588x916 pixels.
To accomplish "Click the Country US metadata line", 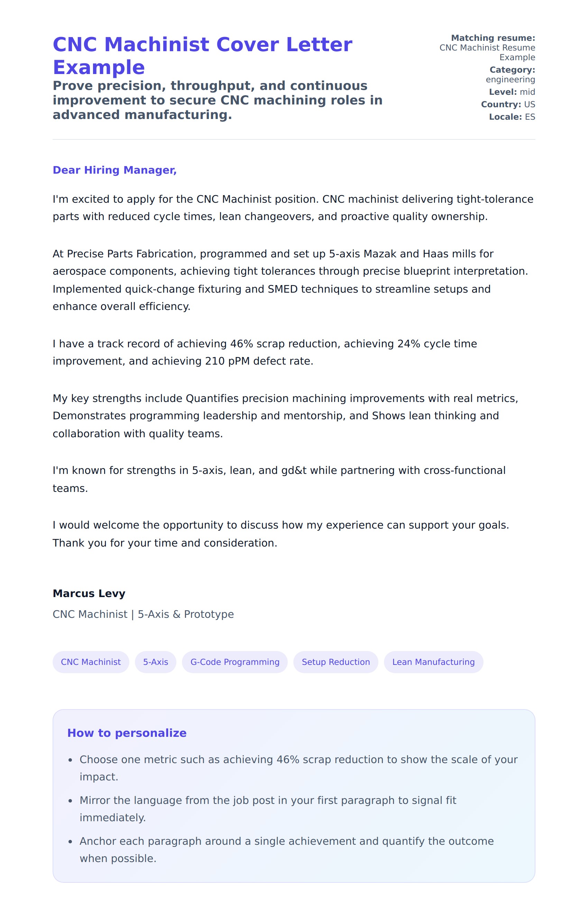I will tap(508, 104).
